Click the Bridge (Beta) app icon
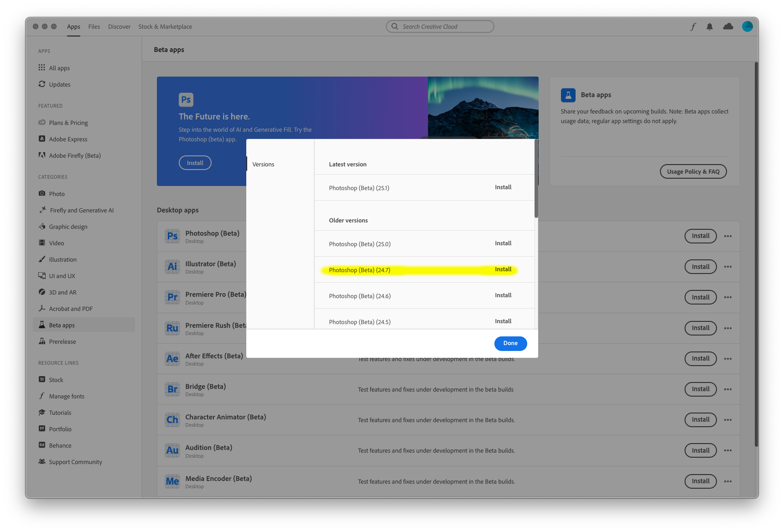This screenshot has height=532, width=784. coord(172,389)
